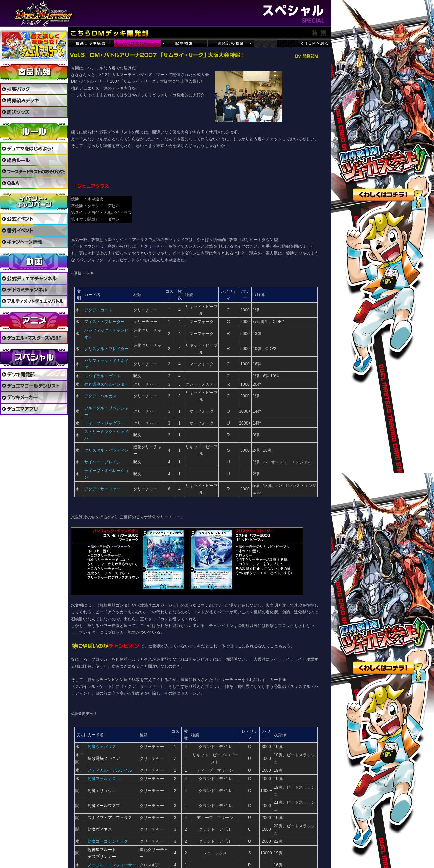Open upper DM新1弾 ジョーカーズ参上 banner logo
This screenshot has height=868, width=434.
(384, 164)
